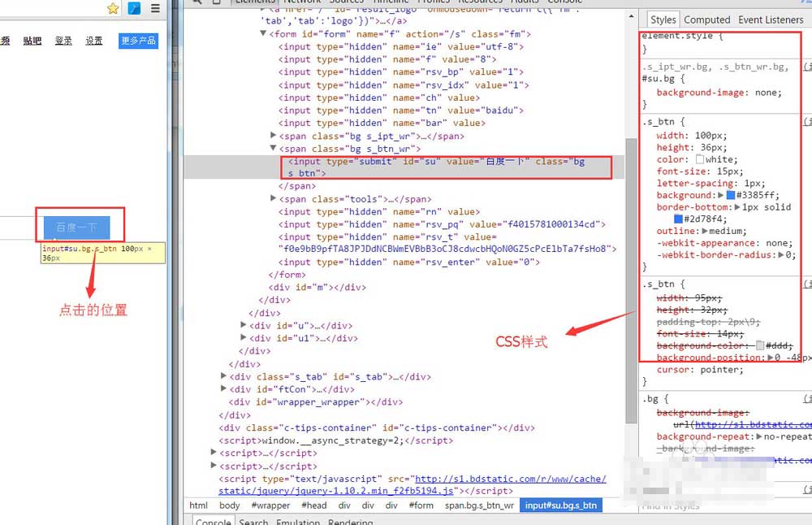Switch to the Styles tab

(x=663, y=20)
